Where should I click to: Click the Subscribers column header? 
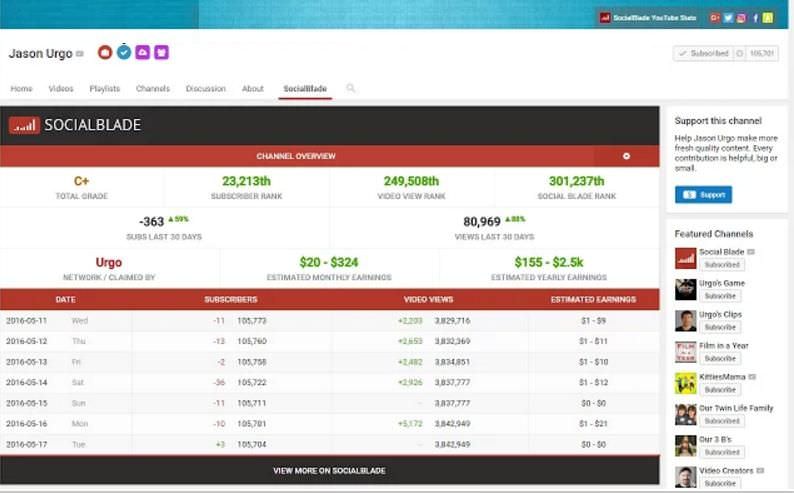(x=231, y=299)
